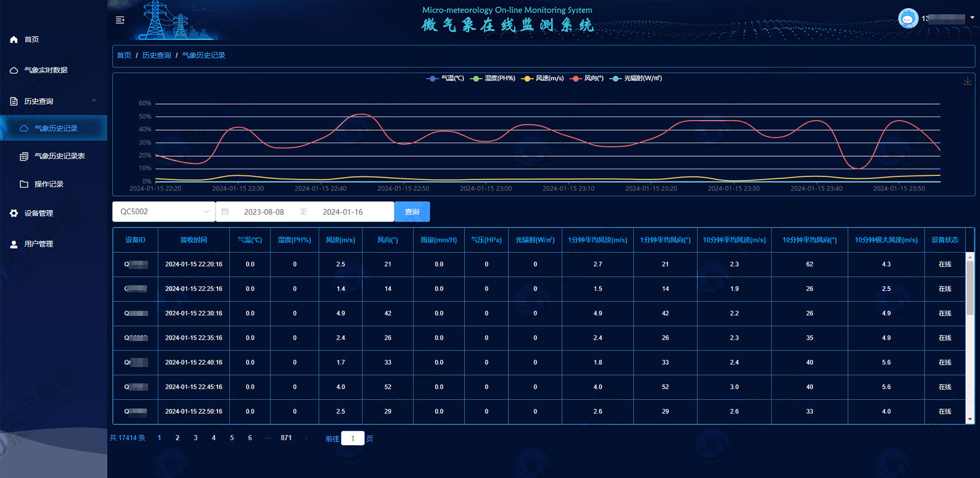Go to page 2

pyautogui.click(x=178, y=438)
